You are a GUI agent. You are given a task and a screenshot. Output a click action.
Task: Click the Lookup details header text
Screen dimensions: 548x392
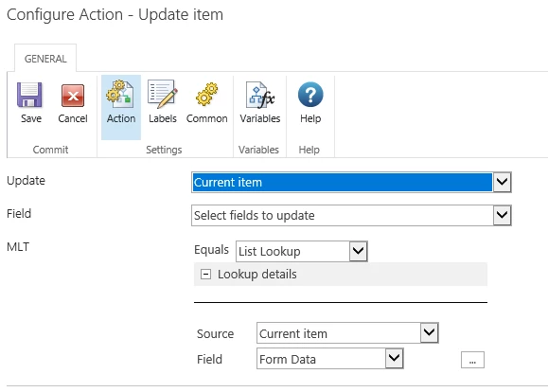click(257, 275)
